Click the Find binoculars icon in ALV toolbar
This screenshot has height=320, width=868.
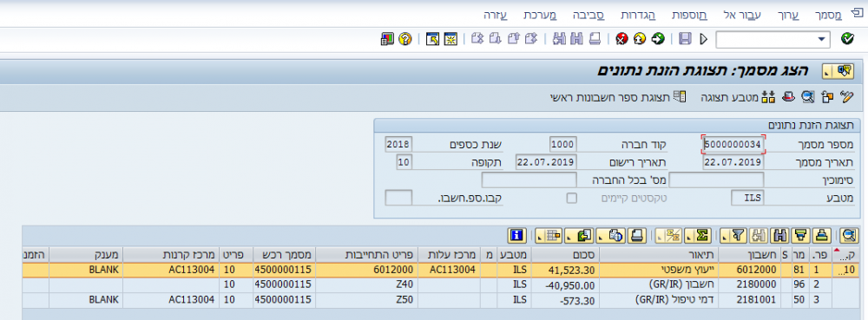tap(780, 235)
